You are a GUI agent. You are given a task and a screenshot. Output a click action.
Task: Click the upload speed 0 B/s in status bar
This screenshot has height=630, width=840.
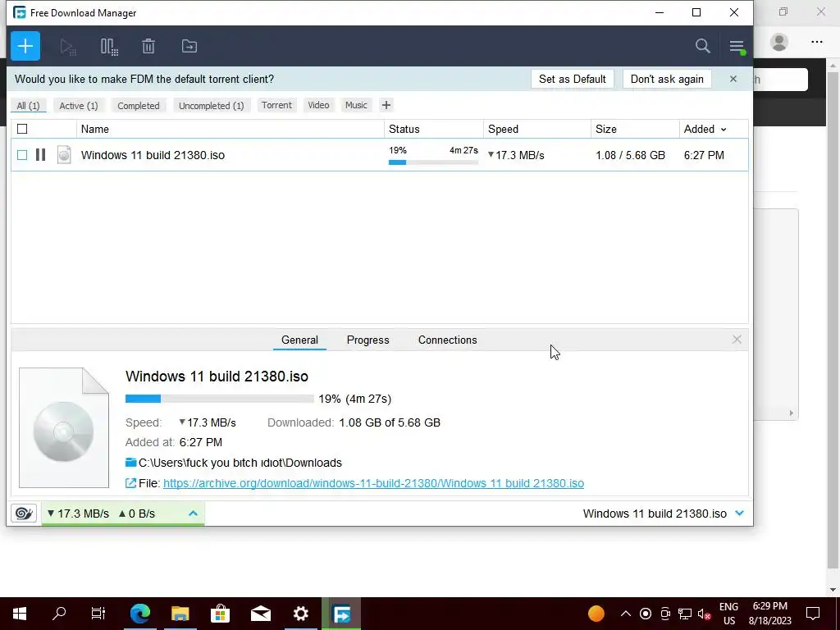[137, 514]
